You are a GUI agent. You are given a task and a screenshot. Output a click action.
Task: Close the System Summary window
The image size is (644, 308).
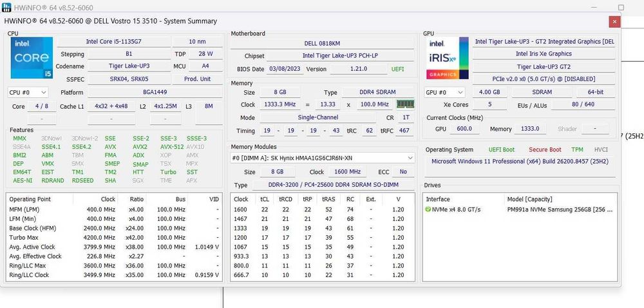click(x=614, y=21)
